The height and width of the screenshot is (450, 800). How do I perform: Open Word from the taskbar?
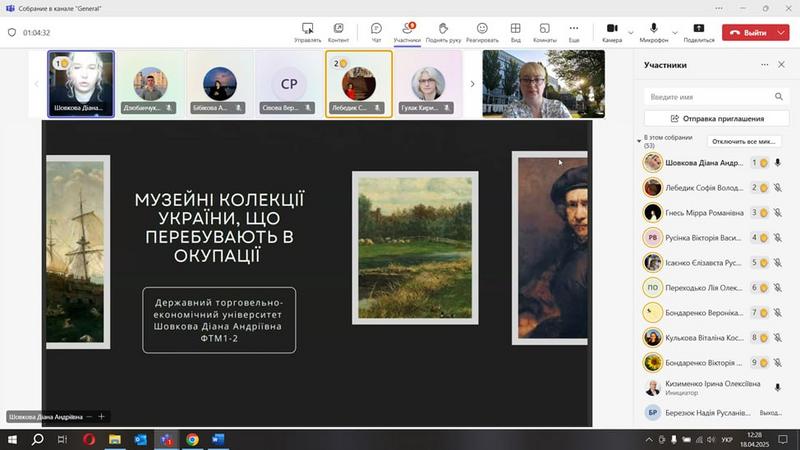(218, 439)
